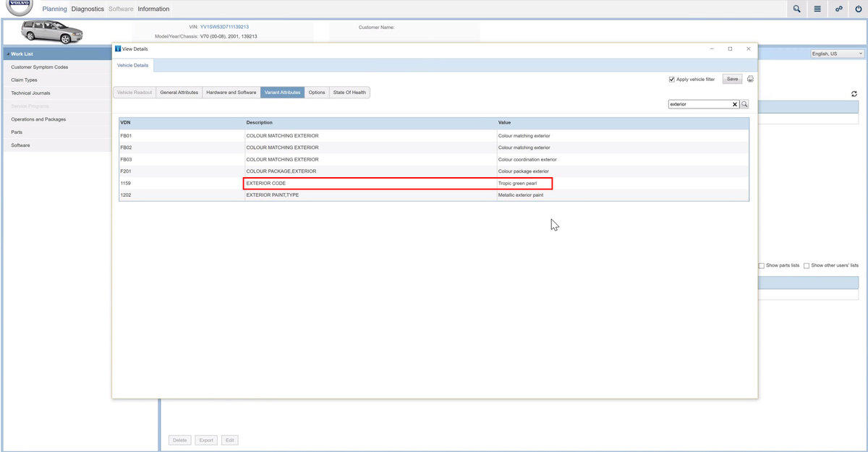Click inside the exterior search field

(x=699, y=104)
